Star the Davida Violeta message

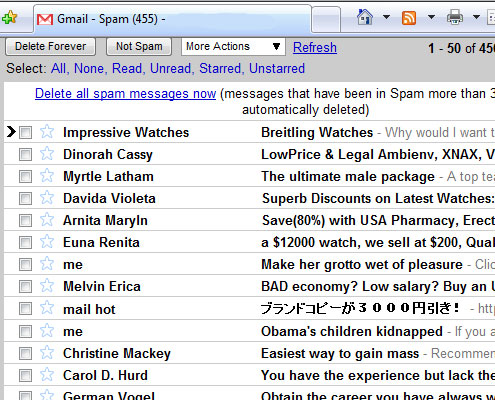[x=47, y=197]
